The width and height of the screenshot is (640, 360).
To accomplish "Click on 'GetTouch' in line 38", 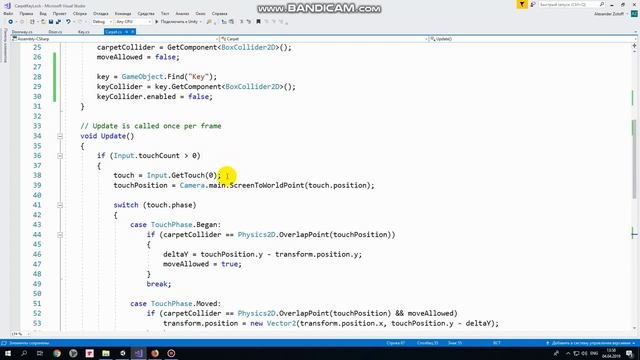I will (188, 176).
